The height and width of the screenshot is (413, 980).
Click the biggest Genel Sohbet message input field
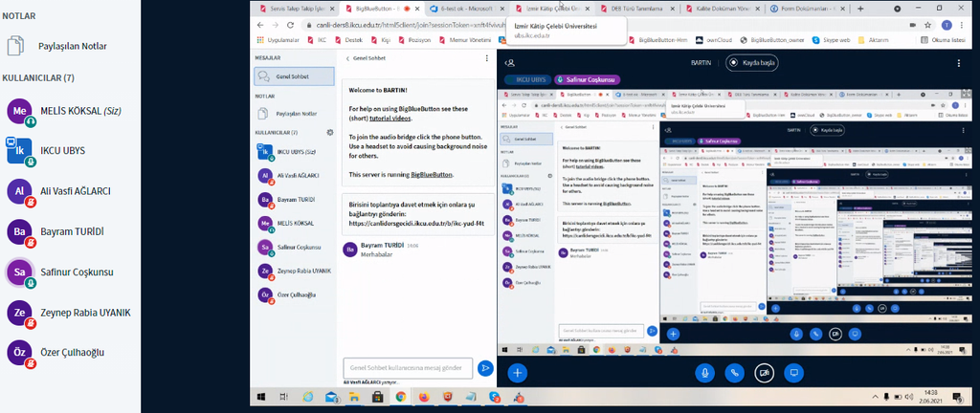point(408,368)
